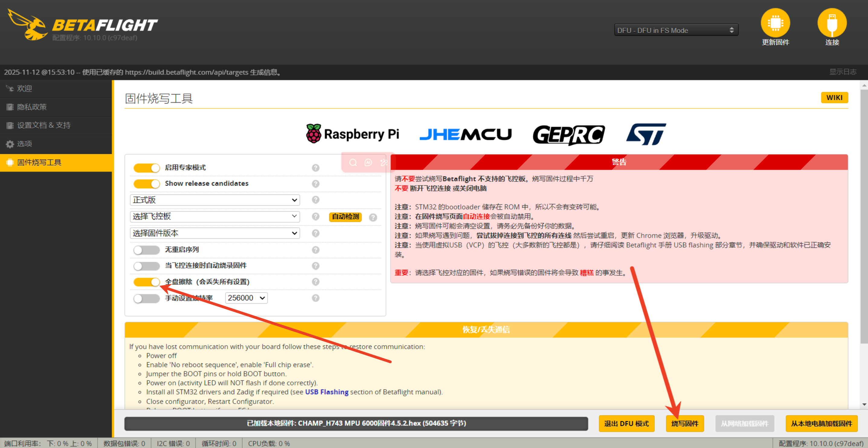Click the USB Connect icon
Screen dimensions: 868x448
point(832,23)
